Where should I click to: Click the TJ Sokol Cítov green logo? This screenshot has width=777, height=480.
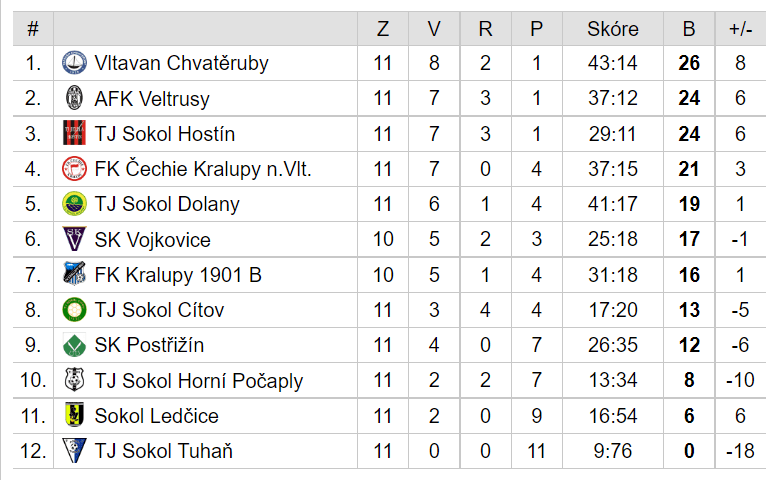[x=74, y=310]
